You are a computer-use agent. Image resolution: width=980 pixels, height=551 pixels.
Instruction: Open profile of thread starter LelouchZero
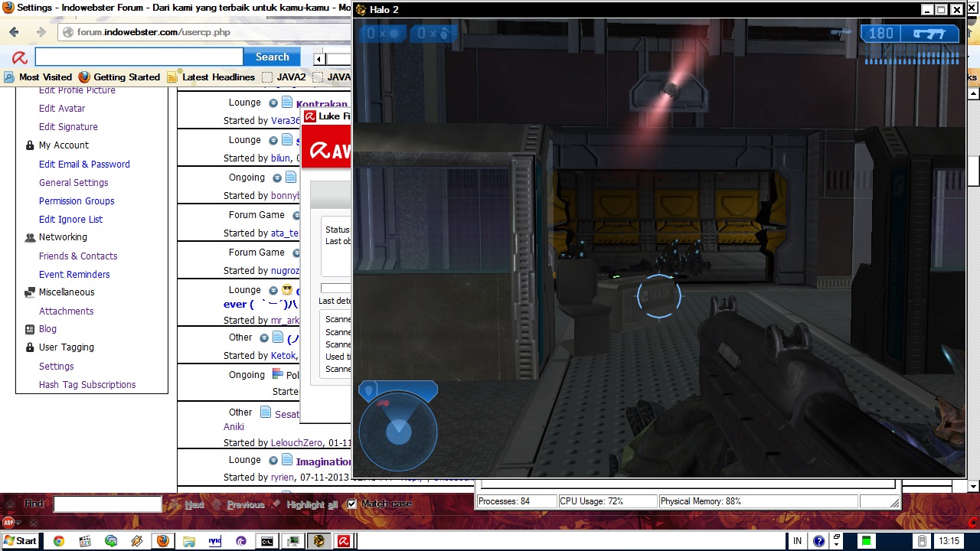pos(296,443)
